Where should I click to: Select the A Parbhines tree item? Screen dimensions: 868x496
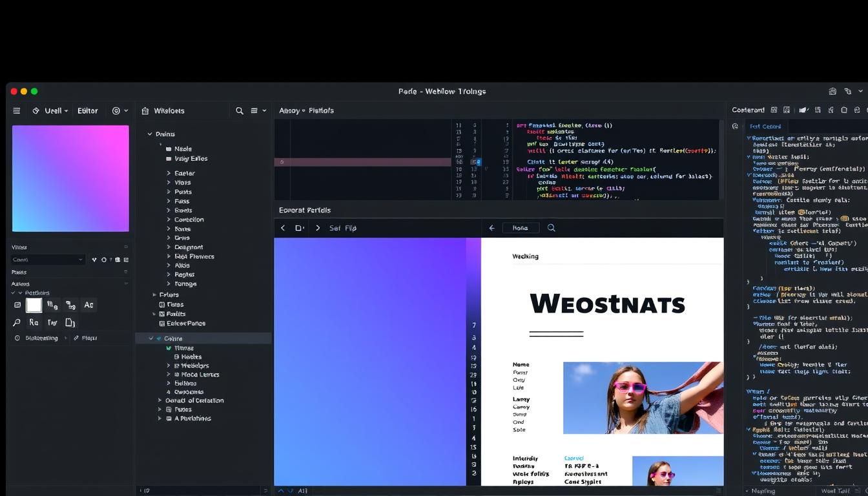coord(187,418)
